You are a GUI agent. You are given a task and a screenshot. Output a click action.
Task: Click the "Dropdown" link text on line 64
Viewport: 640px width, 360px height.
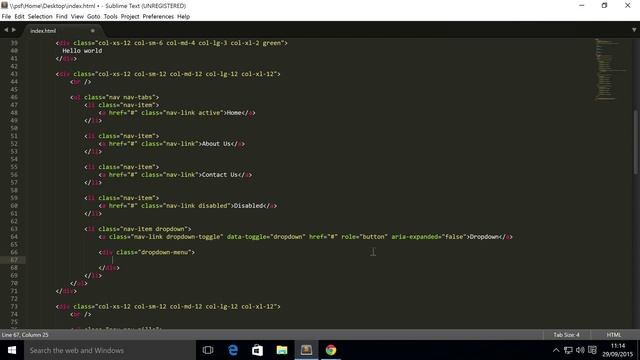point(484,237)
